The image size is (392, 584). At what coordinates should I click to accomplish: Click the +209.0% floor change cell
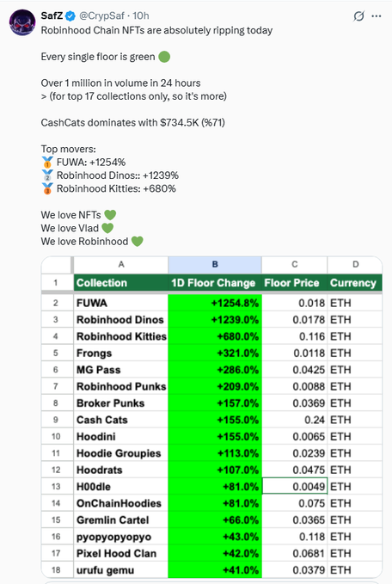click(215, 386)
